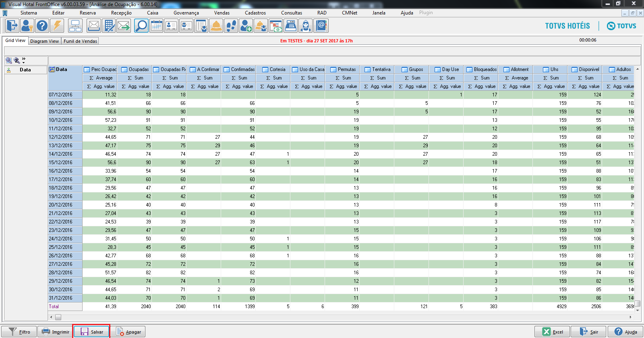
Task: Click the plain orange bell toolbar icon
Action: 216,26
